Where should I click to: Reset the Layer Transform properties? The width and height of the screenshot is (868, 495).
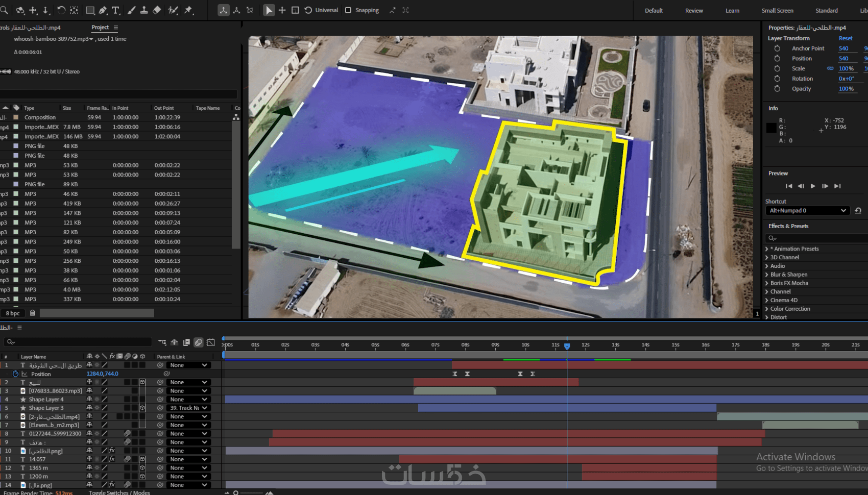pyautogui.click(x=845, y=38)
